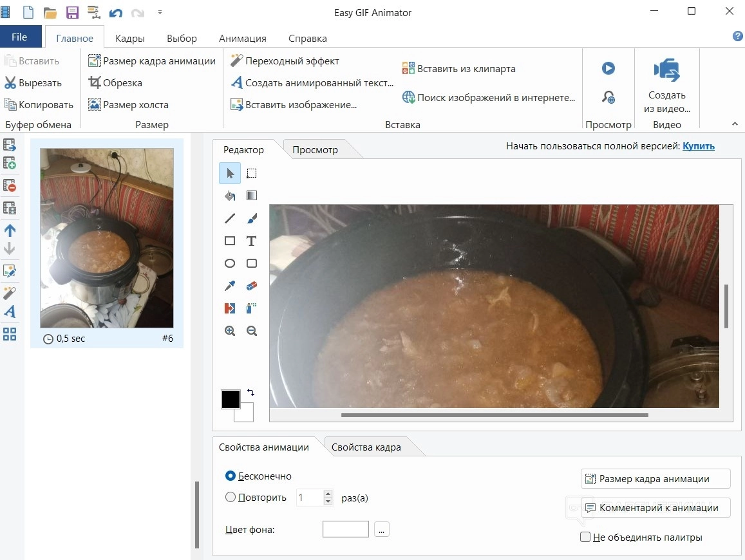The width and height of the screenshot is (745, 560).
Task: Increase repeat count with up arrow
Action: click(328, 494)
